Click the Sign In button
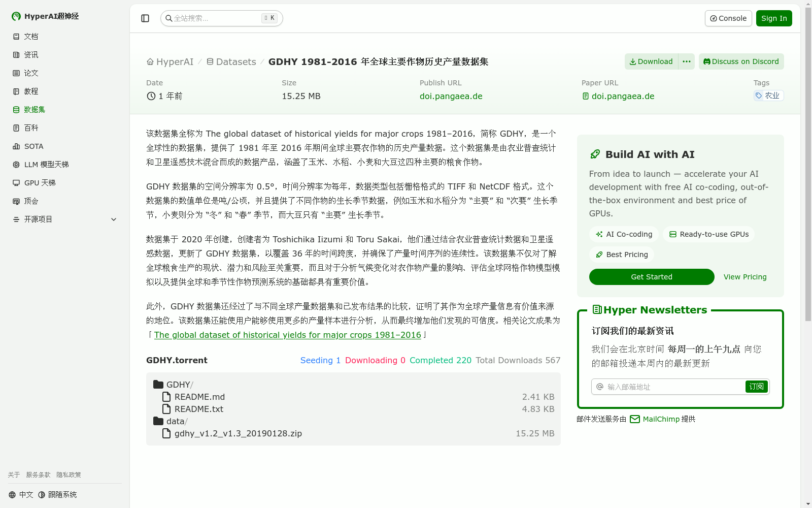Screen dimensions: 812x508 774,18
